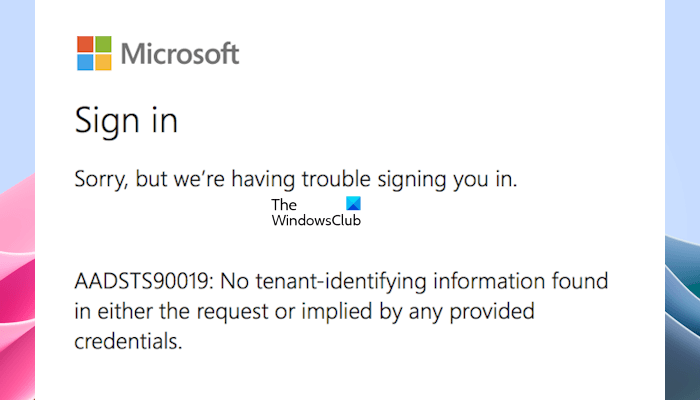Image resolution: width=700 pixels, height=400 pixels.
Task: Click the yellow square in Microsoft logo
Action: pyautogui.click(x=103, y=62)
